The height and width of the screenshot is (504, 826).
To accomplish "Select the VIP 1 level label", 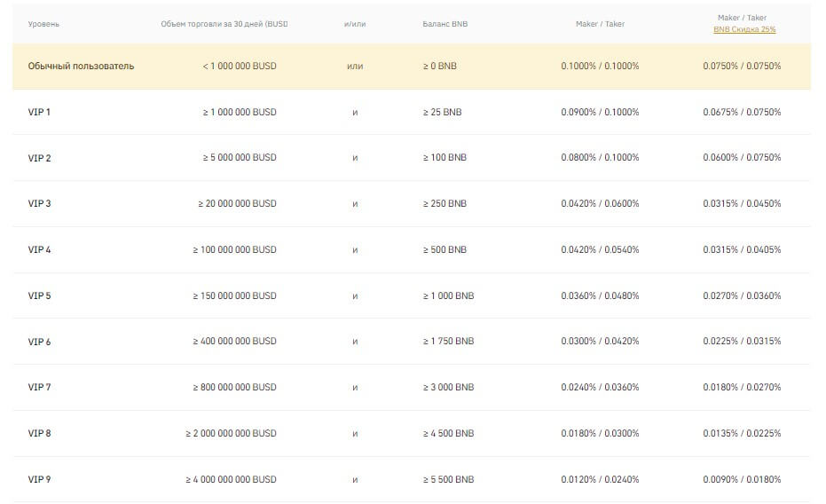I will click(x=40, y=113).
